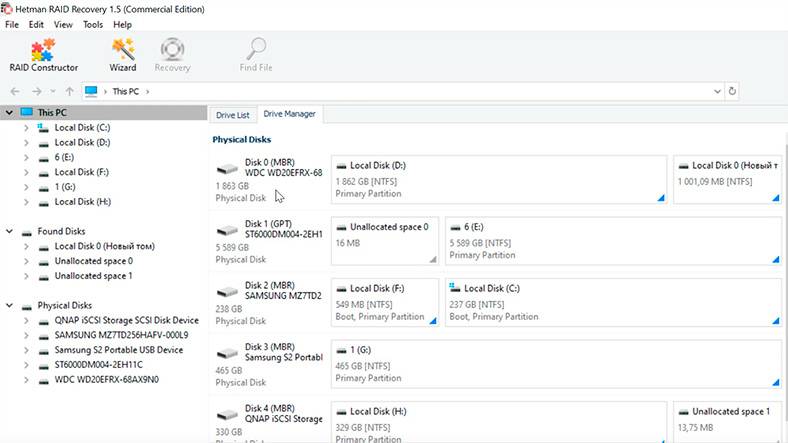Screen dimensions: 788x443
Task: Go up one level arrow
Action: 69,91
